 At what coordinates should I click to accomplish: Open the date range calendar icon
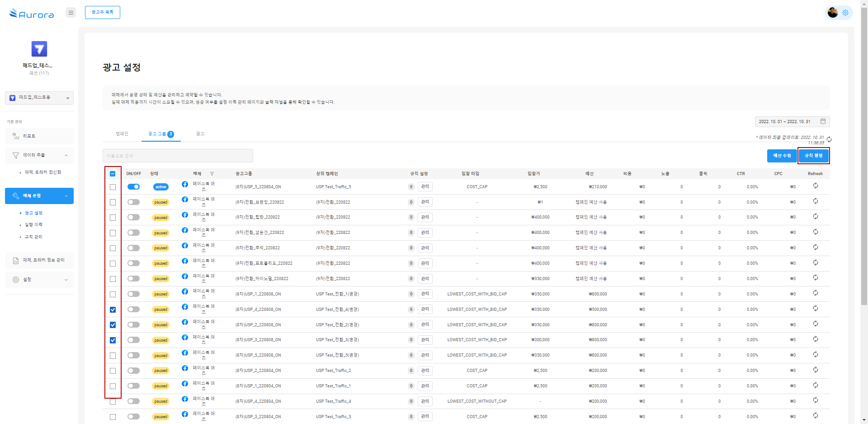pos(823,121)
